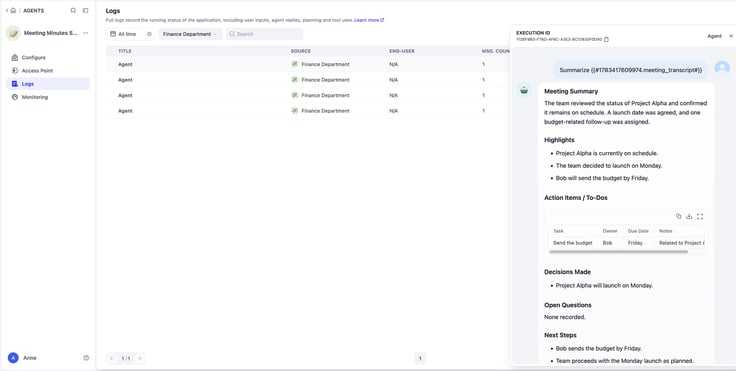Viewport: 736px width, 371px height.
Task: Go to Access Point
Action: [x=48, y=70]
